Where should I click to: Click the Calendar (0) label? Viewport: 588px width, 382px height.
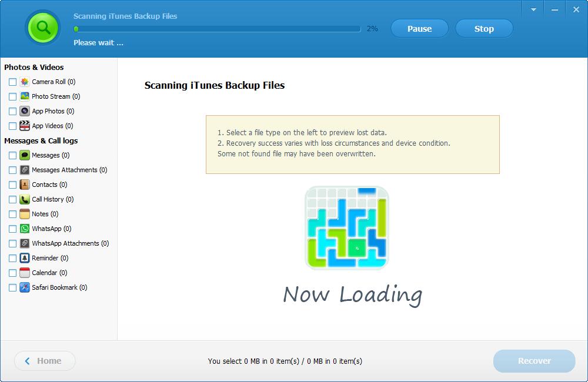pyautogui.click(x=49, y=273)
